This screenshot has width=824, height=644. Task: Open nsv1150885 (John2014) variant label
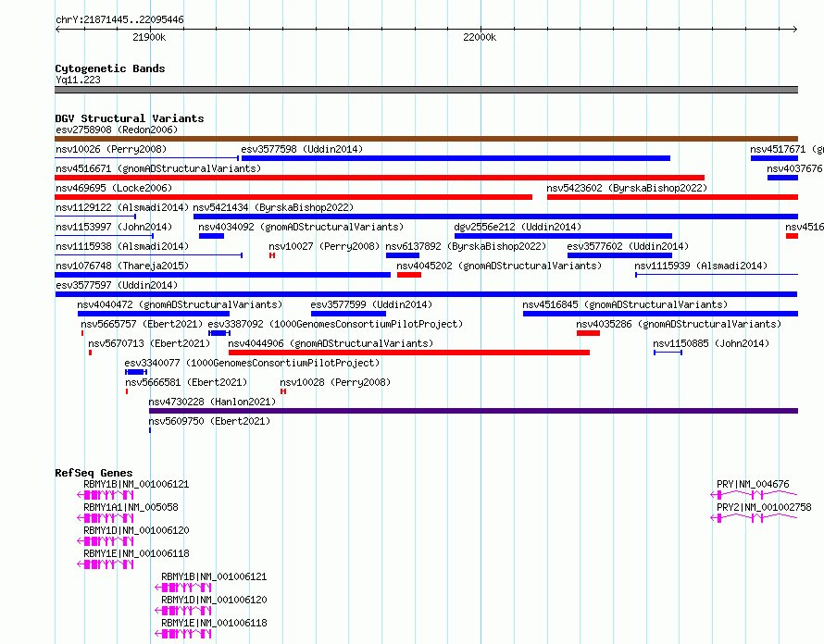coord(710,343)
